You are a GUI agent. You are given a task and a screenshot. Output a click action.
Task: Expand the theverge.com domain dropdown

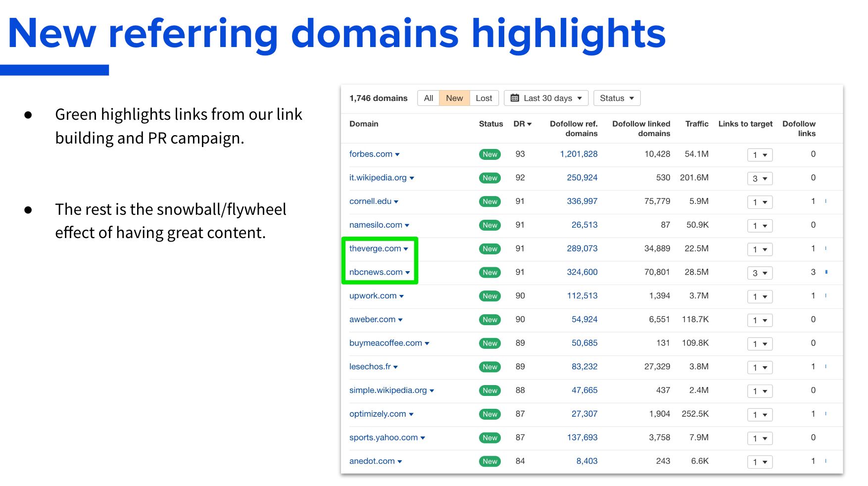coord(407,249)
